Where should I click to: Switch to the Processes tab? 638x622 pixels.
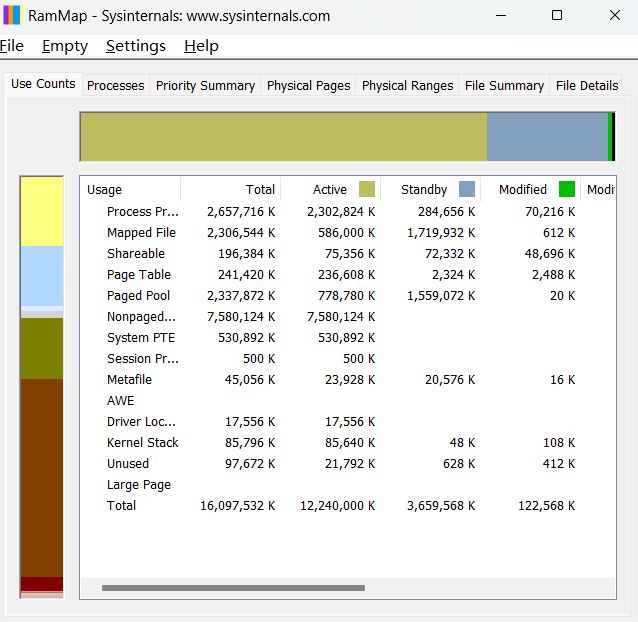pyautogui.click(x=116, y=85)
